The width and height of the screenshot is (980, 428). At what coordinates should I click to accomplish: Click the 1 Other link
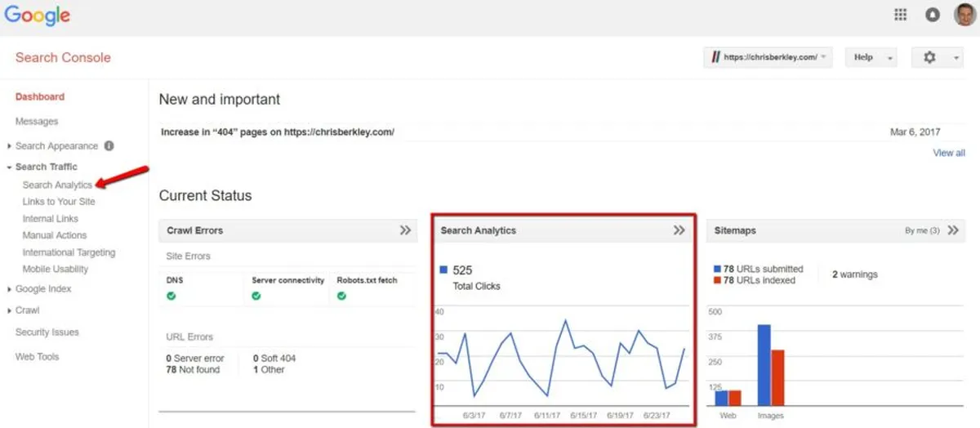pos(269,370)
